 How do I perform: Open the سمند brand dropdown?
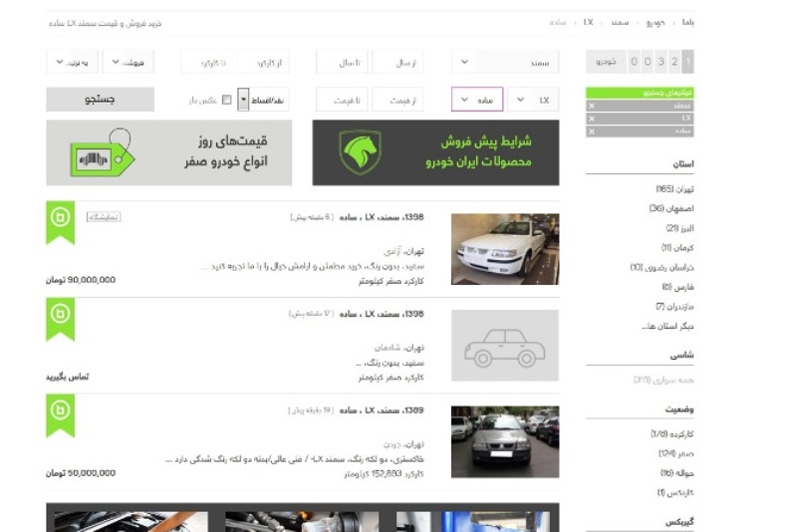[x=505, y=62]
